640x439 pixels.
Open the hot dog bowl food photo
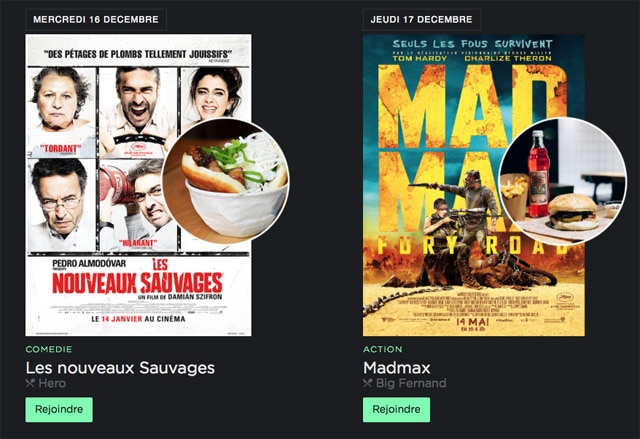coord(226,181)
